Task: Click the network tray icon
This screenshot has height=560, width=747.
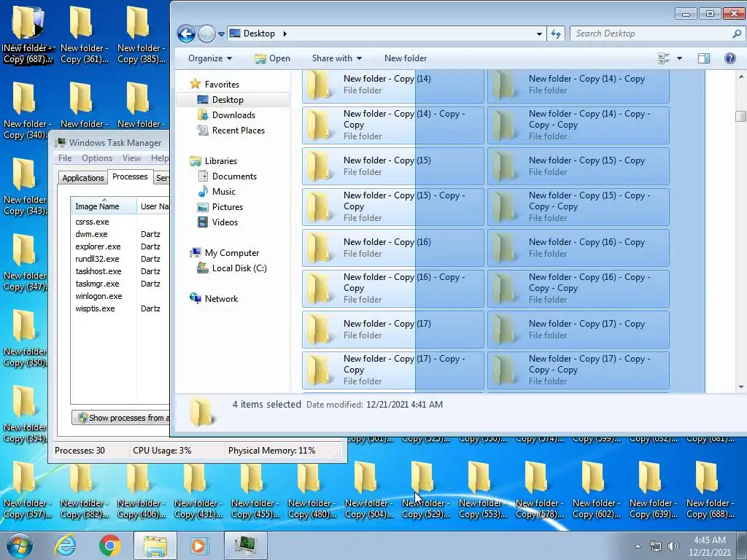Action: 656,546
